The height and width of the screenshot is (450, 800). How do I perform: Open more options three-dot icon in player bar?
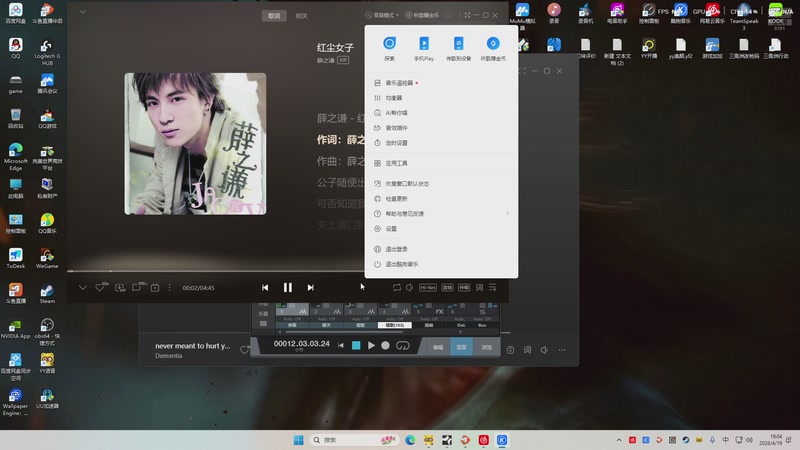[x=169, y=288]
